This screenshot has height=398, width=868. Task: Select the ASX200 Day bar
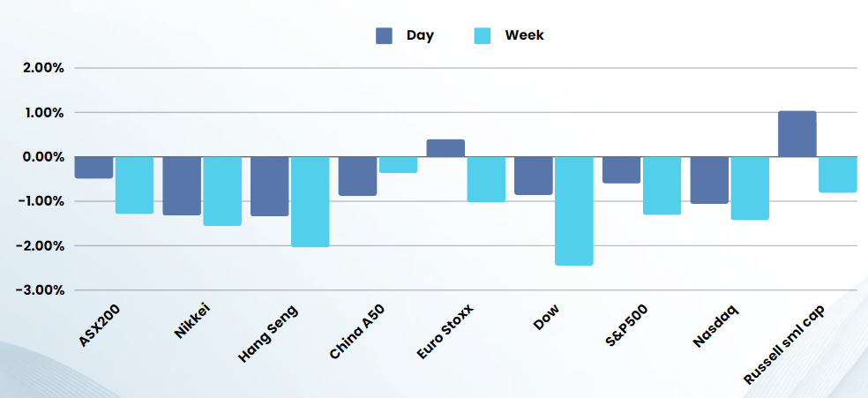click(94, 168)
